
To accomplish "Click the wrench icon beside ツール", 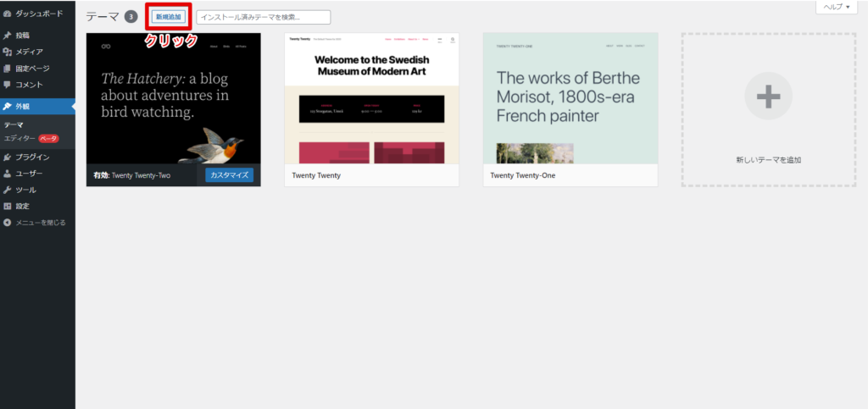I will click(7, 191).
